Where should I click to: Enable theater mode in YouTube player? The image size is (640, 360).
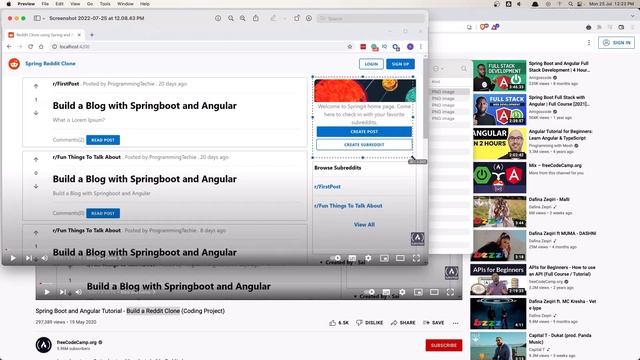tap(434, 292)
